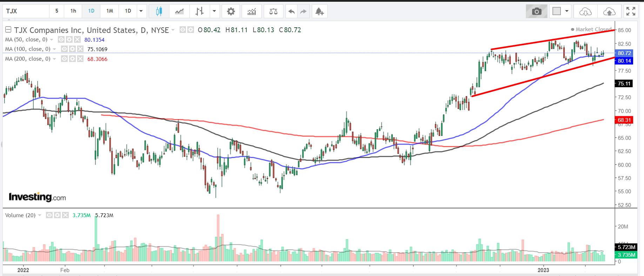Open the chart properties gear in toolbar

pos(231,11)
